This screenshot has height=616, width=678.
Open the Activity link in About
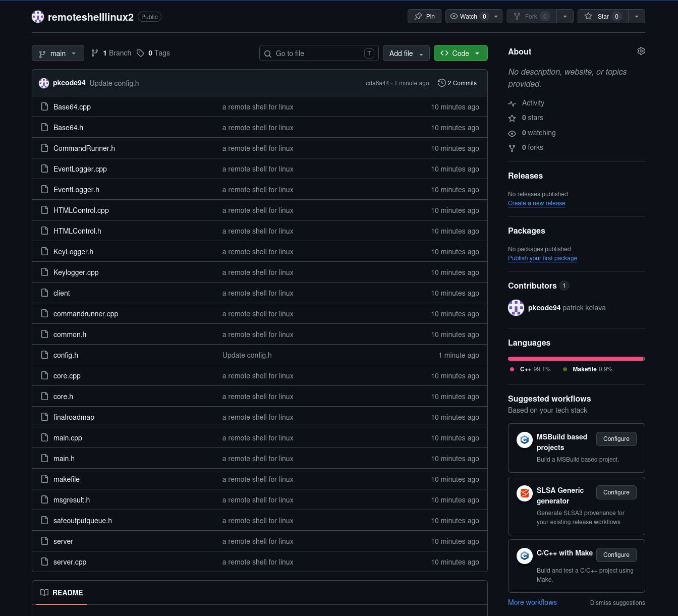point(533,103)
